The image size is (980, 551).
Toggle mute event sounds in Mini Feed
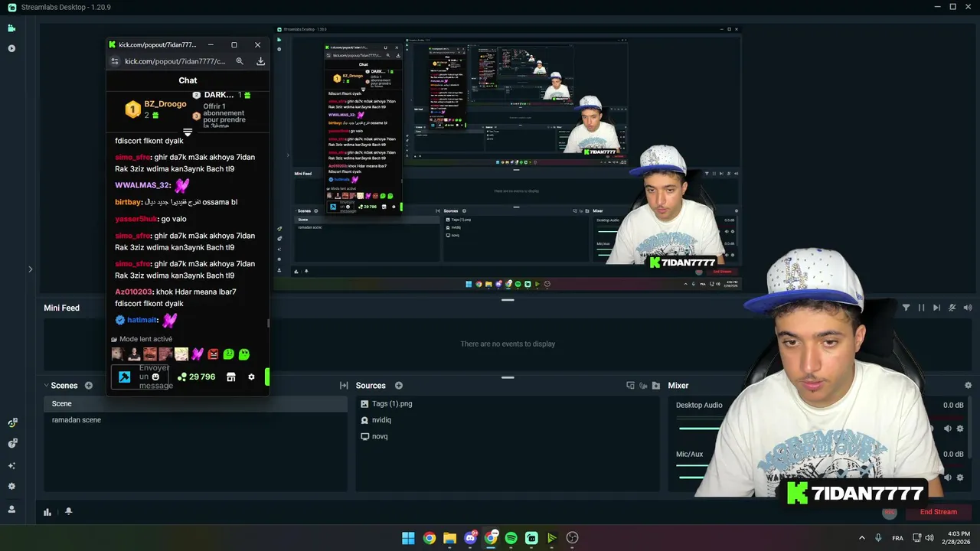(952, 308)
